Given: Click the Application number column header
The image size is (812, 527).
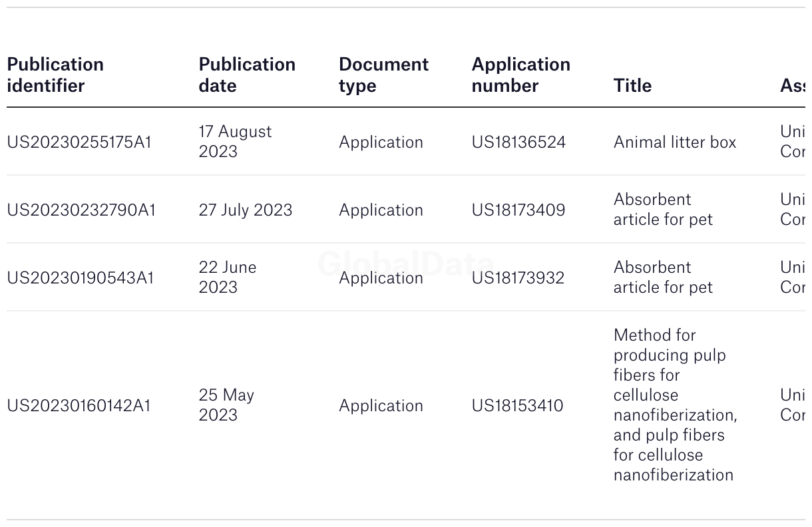Looking at the screenshot, I should pyautogui.click(x=520, y=75).
